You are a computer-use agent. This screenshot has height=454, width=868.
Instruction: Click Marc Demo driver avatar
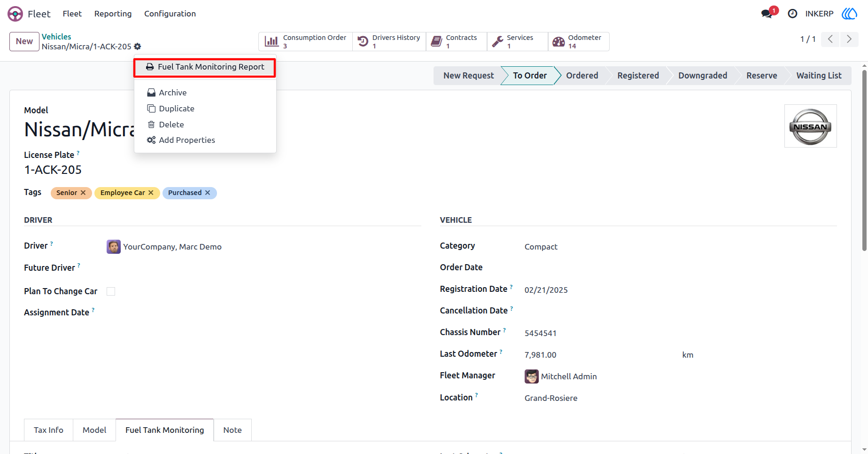point(114,247)
